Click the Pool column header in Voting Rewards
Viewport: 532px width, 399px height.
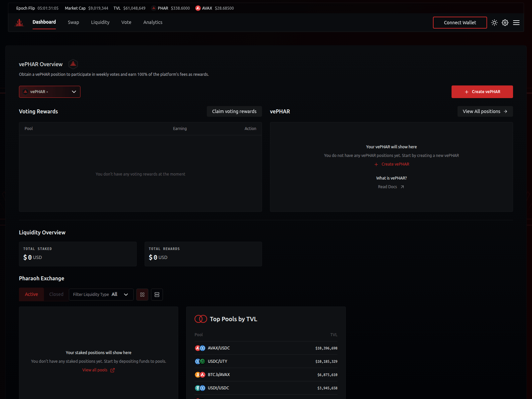pyautogui.click(x=29, y=129)
